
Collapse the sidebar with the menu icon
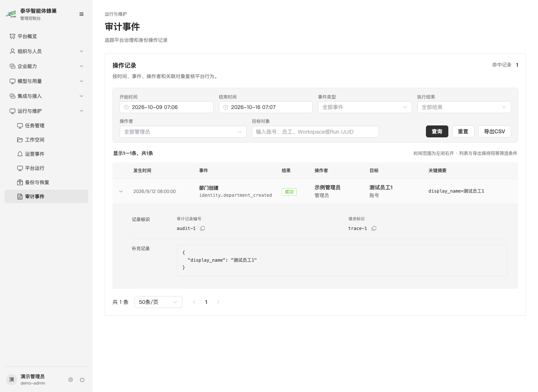pyautogui.click(x=81, y=14)
